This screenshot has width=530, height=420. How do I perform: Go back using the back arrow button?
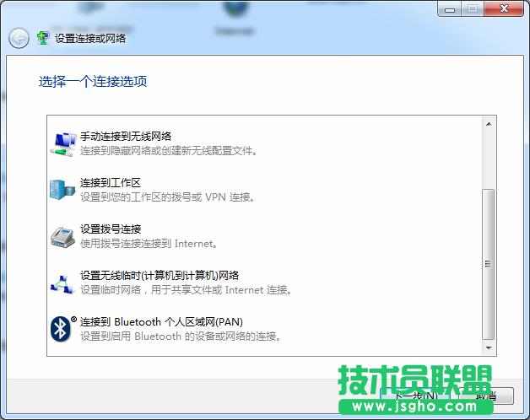coord(19,38)
